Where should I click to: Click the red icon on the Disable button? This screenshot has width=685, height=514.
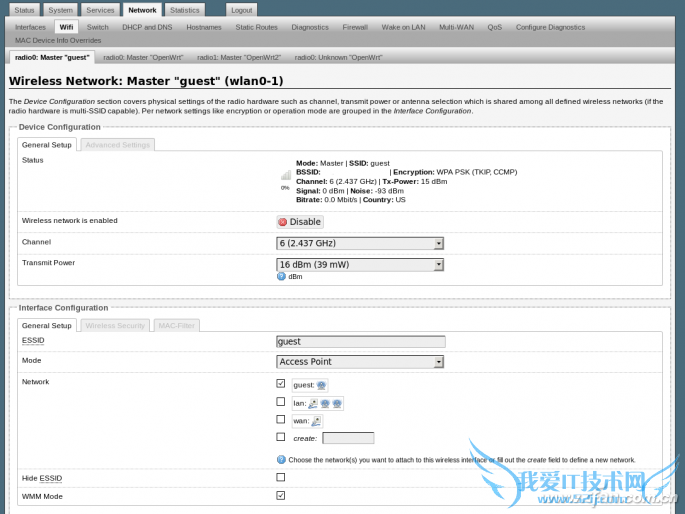(283, 222)
